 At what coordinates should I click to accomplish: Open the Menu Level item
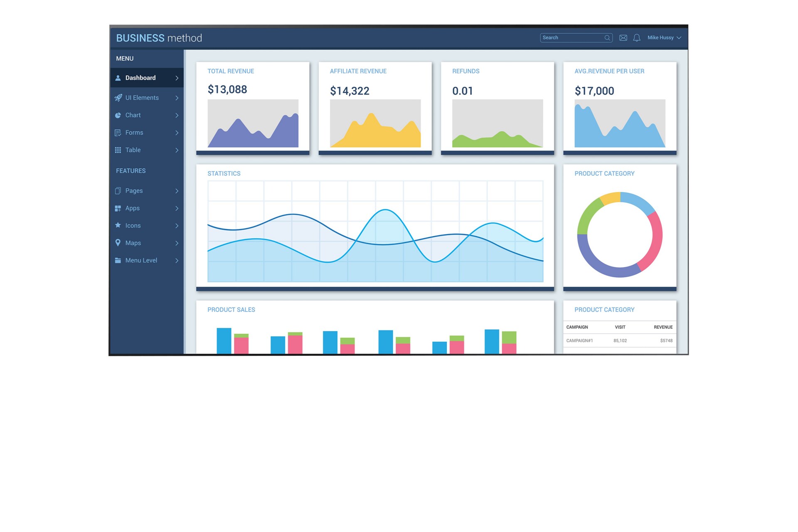tap(147, 261)
